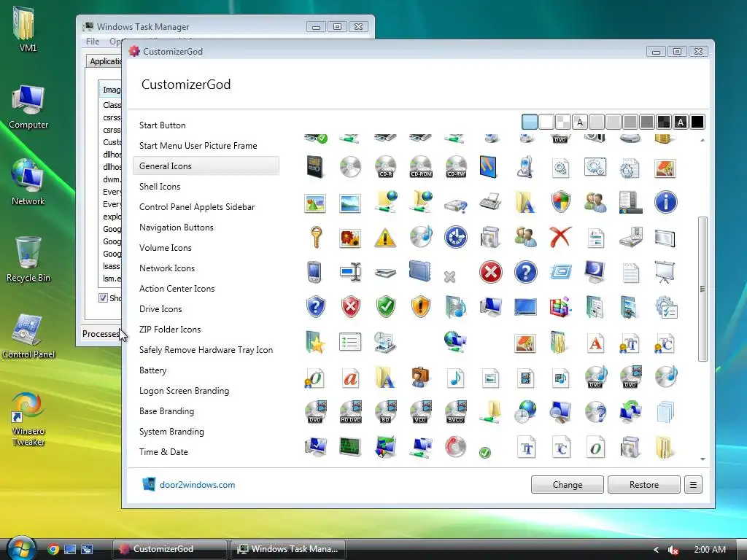747x560 pixels.
Task: Select Battery category
Action: click(153, 370)
